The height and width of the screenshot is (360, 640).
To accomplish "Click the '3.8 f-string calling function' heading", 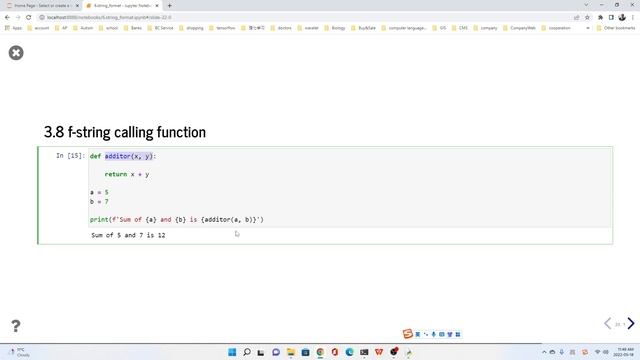I will [x=125, y=132].
